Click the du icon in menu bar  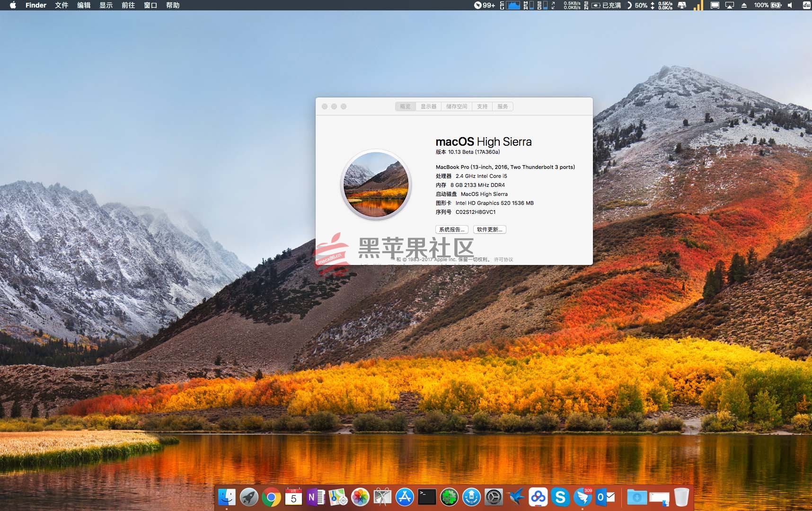coord(807,5)
